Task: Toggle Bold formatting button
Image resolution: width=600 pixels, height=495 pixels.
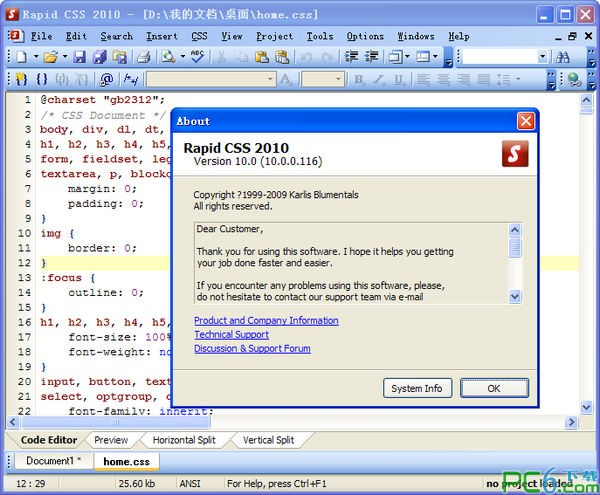Action: click(359, 79)
